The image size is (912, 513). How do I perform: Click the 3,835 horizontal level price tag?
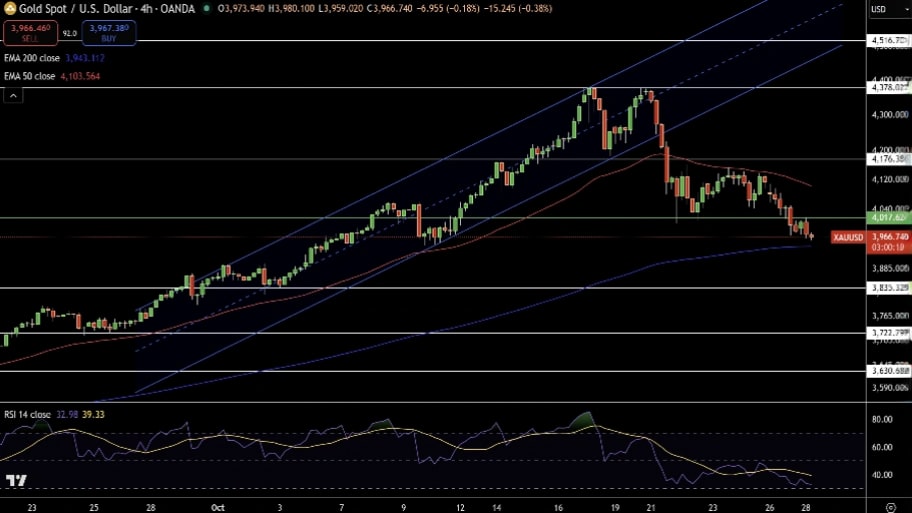889,288
